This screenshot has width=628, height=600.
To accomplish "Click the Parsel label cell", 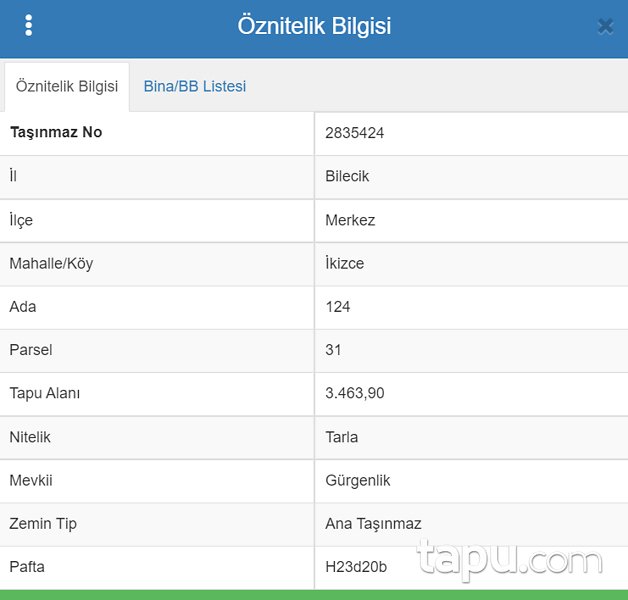I will click(x=157, y=351).
